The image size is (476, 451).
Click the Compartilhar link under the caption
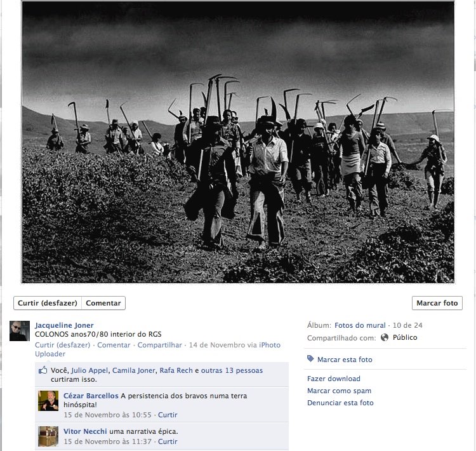tap(160, 345)
